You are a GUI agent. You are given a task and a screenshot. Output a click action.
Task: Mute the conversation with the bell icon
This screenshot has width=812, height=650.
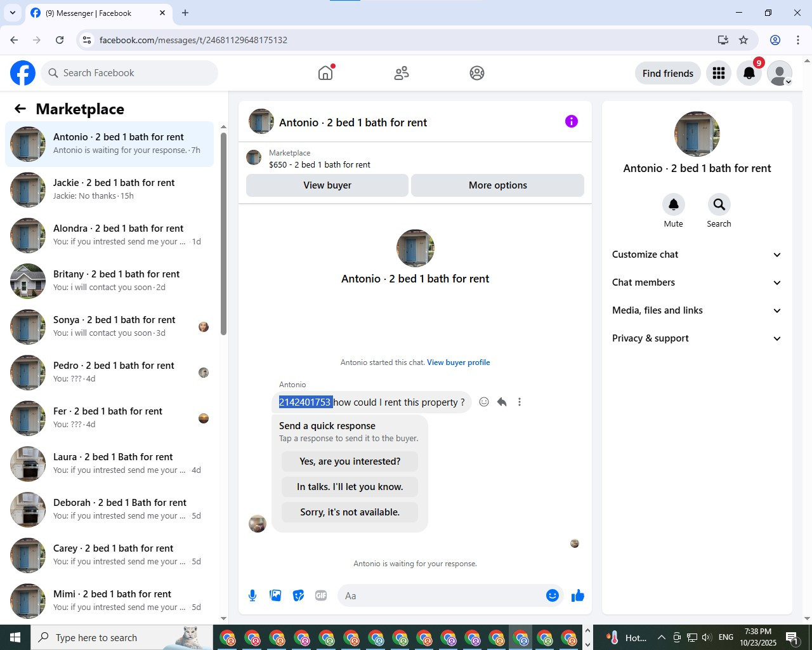coord(674,204)
